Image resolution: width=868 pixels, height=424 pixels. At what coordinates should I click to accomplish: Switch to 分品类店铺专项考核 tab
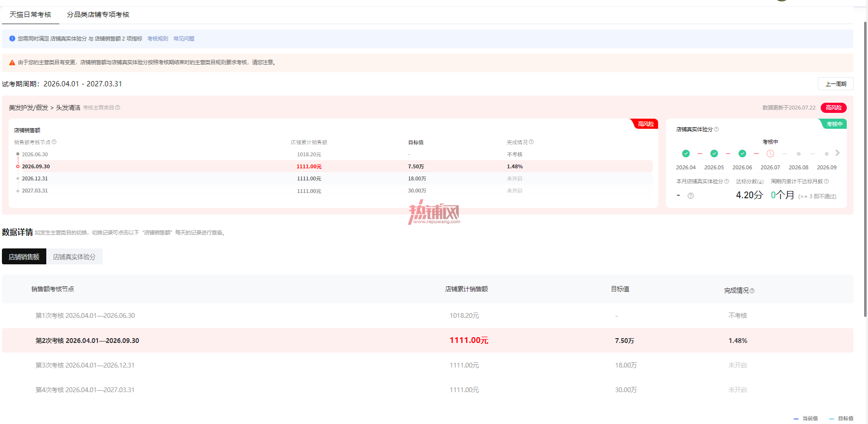coord(98,14)
